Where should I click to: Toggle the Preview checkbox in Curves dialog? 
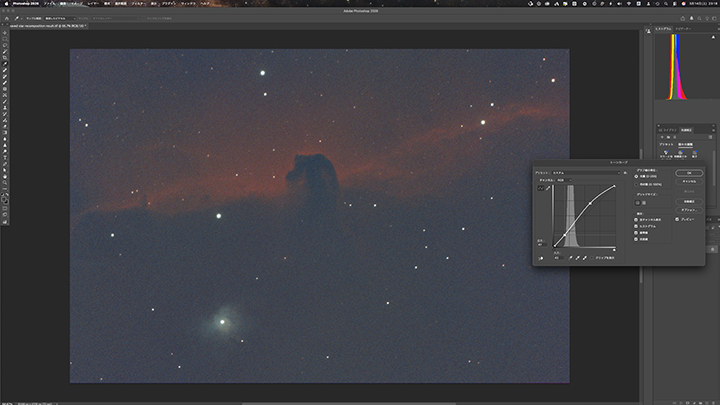coord(678,218)
